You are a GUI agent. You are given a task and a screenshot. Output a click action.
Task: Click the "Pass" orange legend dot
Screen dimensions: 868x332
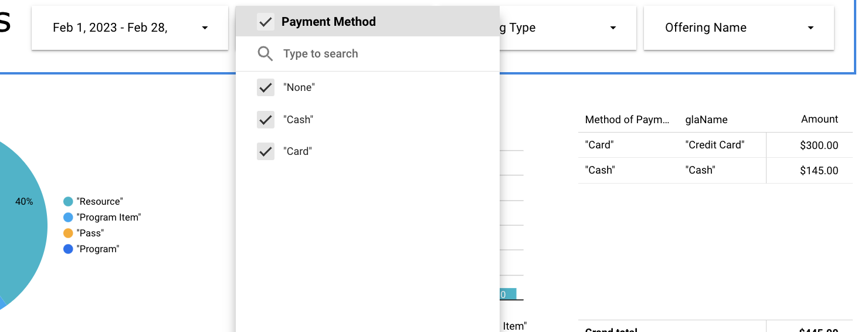(68, 233)
